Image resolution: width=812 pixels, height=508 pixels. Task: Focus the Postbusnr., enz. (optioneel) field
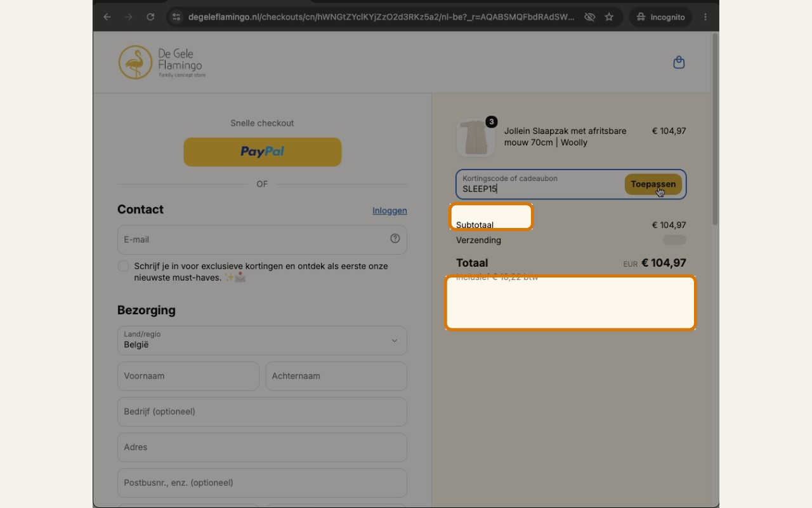click(x=262, y=483)
